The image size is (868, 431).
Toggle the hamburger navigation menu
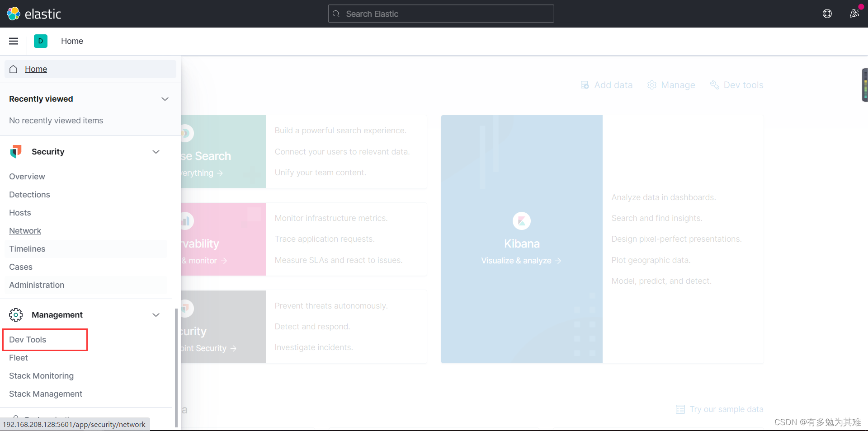14,41
